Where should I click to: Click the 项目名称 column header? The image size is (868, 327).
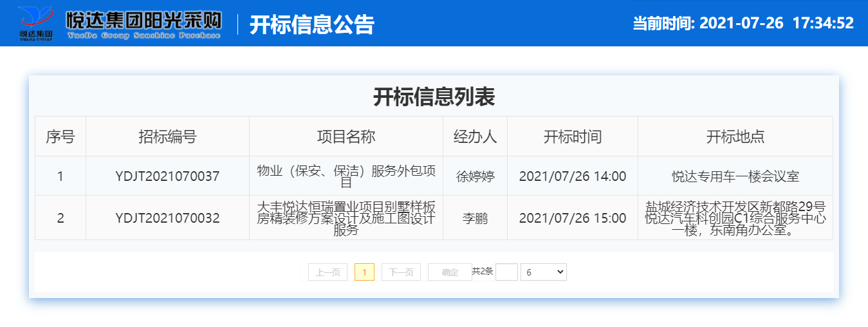(346, 136)
